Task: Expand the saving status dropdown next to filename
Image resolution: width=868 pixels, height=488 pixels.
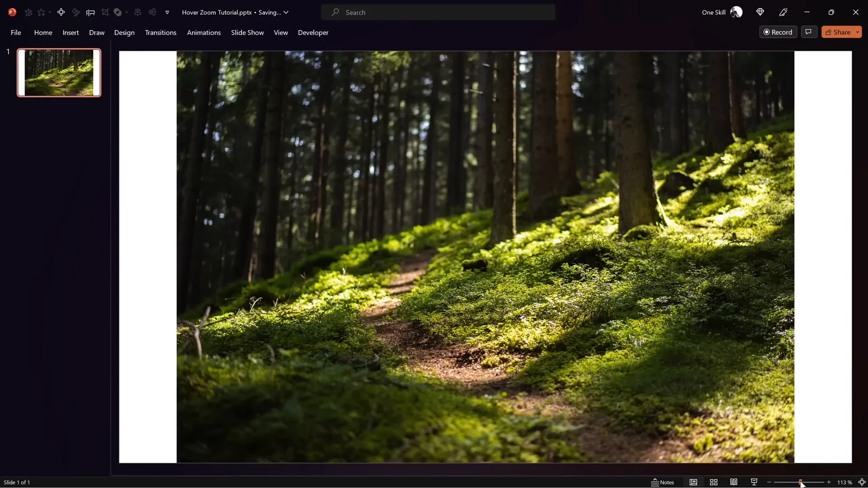Action: point(287,12)
